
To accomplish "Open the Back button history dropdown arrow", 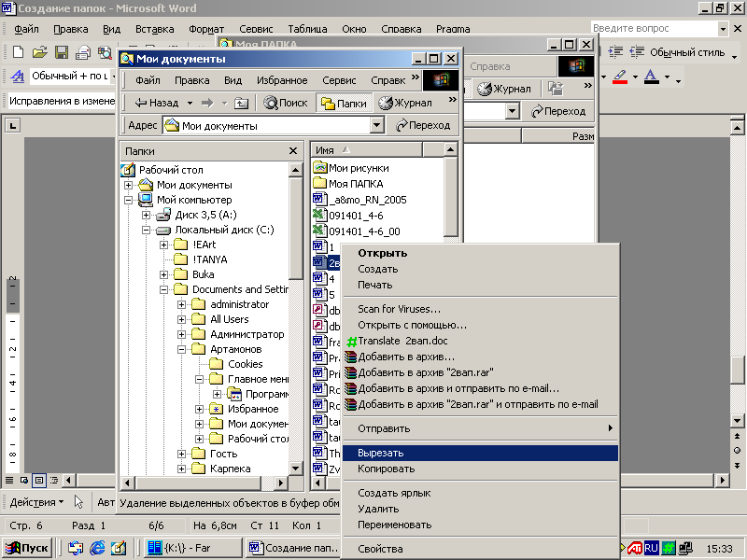I will 190,103.
